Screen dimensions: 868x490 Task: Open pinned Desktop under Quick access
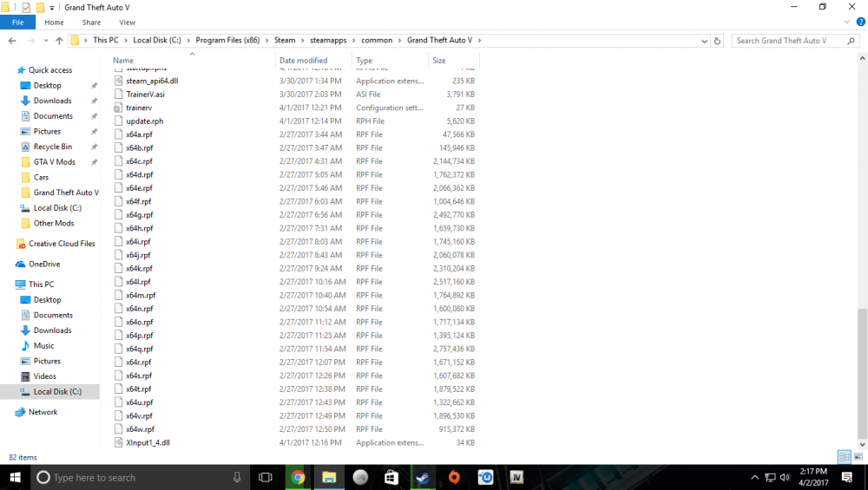[x=47, y=86]
